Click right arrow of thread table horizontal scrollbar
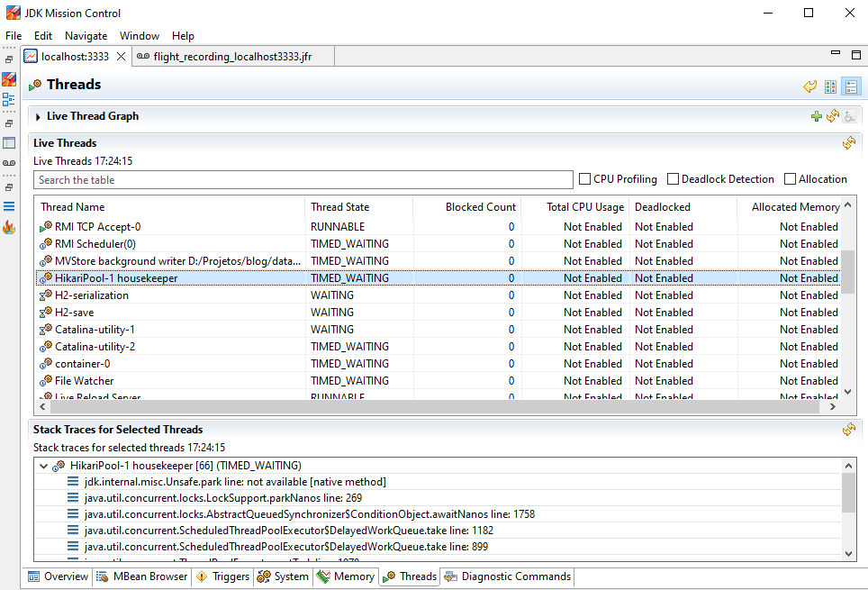The height and width of the screenshot is (590, 868). [832, 406]
